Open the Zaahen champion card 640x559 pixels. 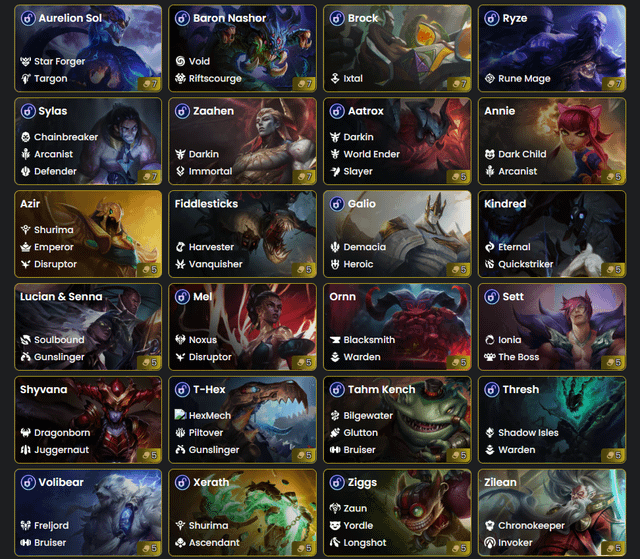[242, 141]
